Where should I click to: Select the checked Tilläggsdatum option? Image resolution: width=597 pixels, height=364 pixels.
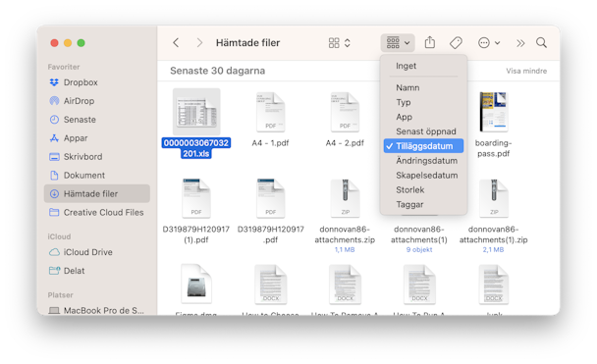point(423,146)
